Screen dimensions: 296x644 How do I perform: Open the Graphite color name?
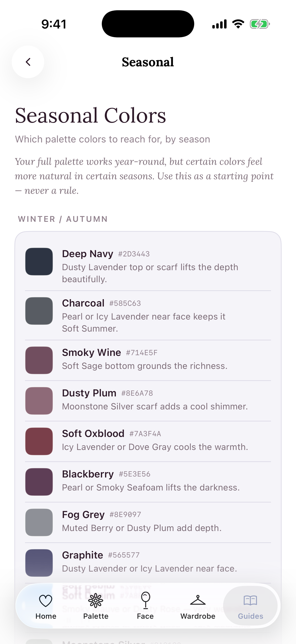[82, 555]
